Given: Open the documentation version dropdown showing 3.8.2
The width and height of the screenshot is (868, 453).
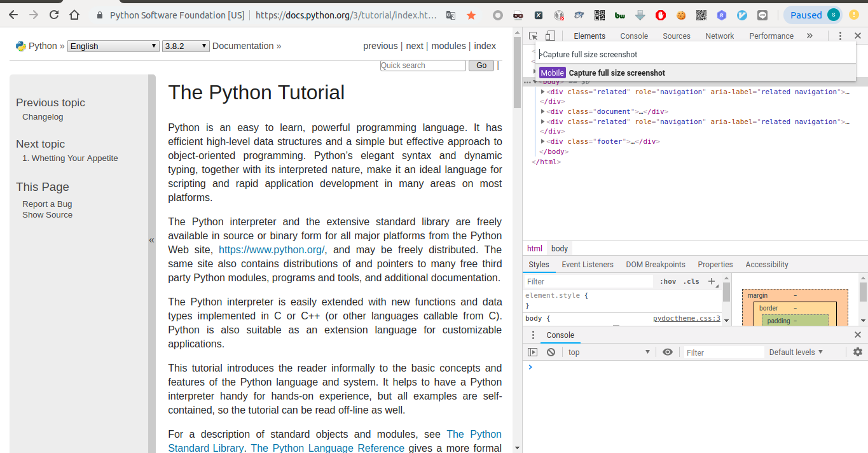Looking at the screenshot, I should click(x=185, y=45).
